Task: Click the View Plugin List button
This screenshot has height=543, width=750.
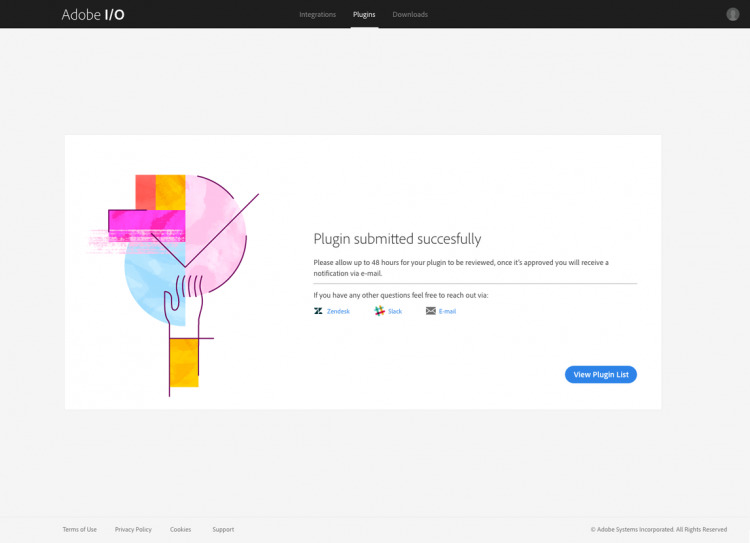Action: tap(601, 375)
